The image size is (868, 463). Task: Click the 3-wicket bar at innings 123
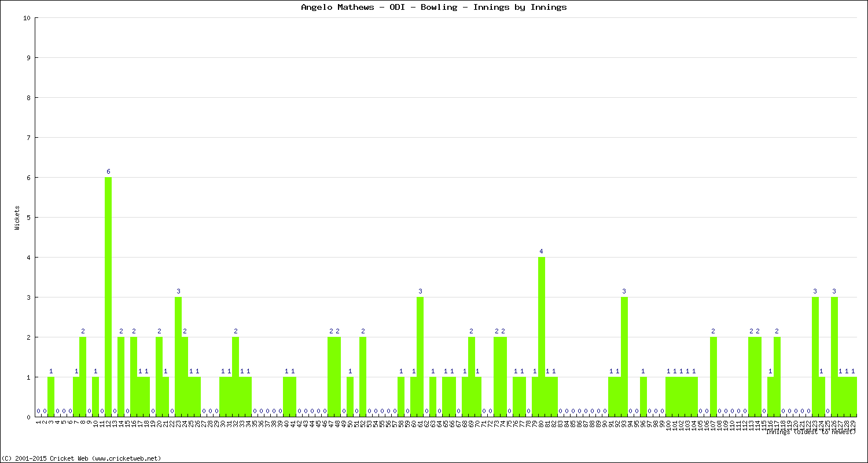pos(815,357)
